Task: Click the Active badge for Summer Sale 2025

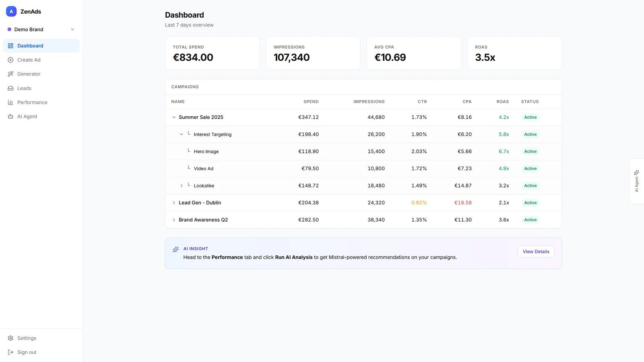Action: pos(530,117)
